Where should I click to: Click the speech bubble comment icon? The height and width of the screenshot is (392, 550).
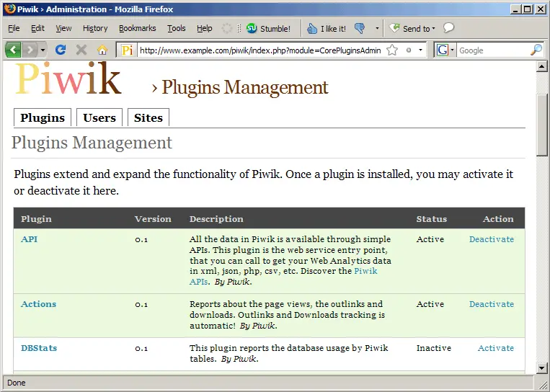pos(448,27)
